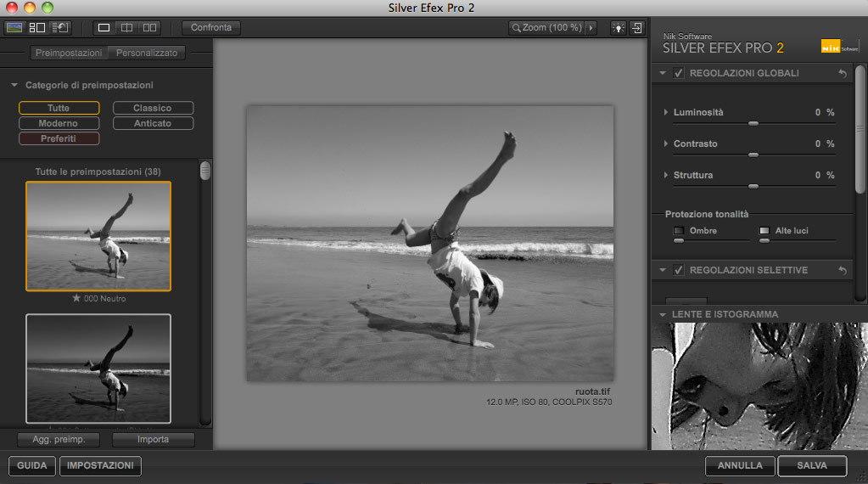
Task: Toggle Regolazioni Globali checkbox
Action: [x=678, y=73]
